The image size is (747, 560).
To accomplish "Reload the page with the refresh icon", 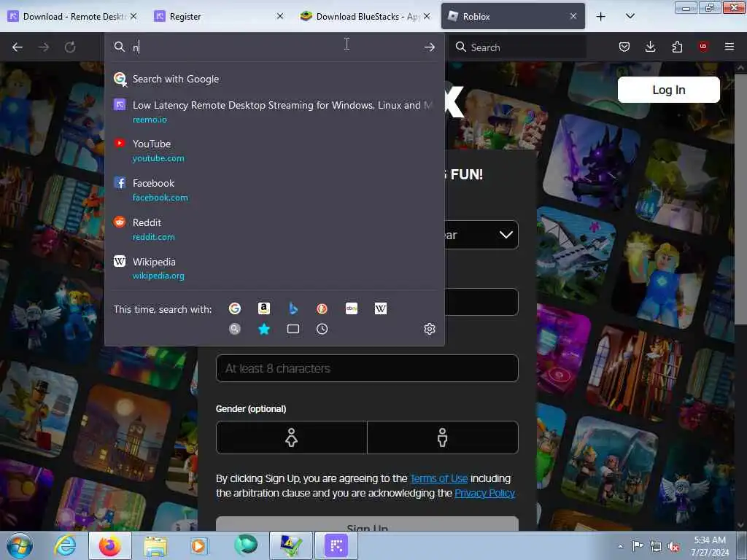I will [70, 47].
